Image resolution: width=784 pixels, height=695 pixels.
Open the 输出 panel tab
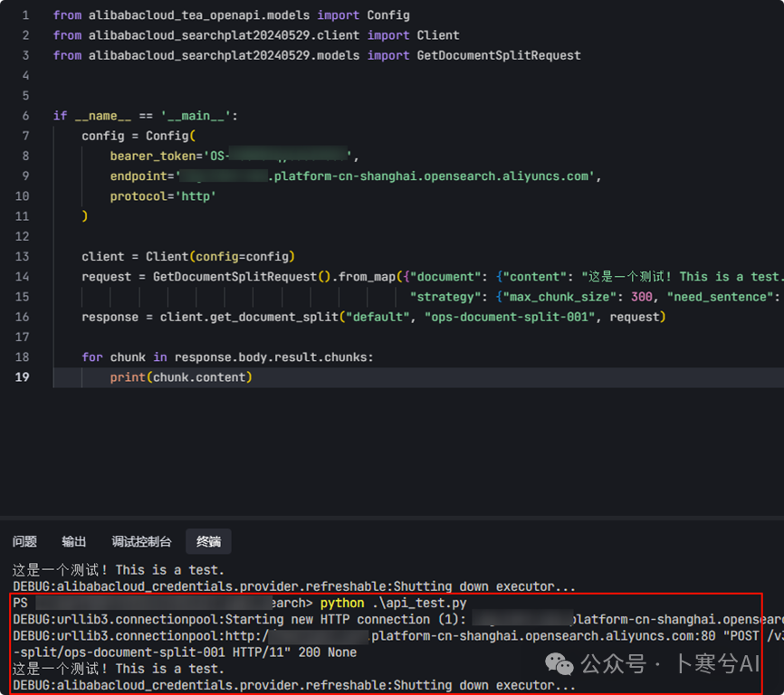pyautogui.click(x=74, y=541)
